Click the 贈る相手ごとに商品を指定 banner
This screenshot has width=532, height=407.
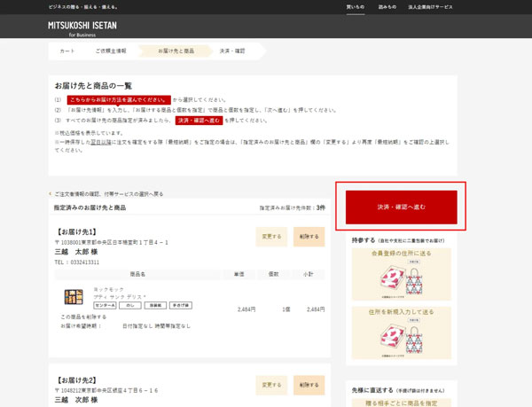[x=401, y=403]
